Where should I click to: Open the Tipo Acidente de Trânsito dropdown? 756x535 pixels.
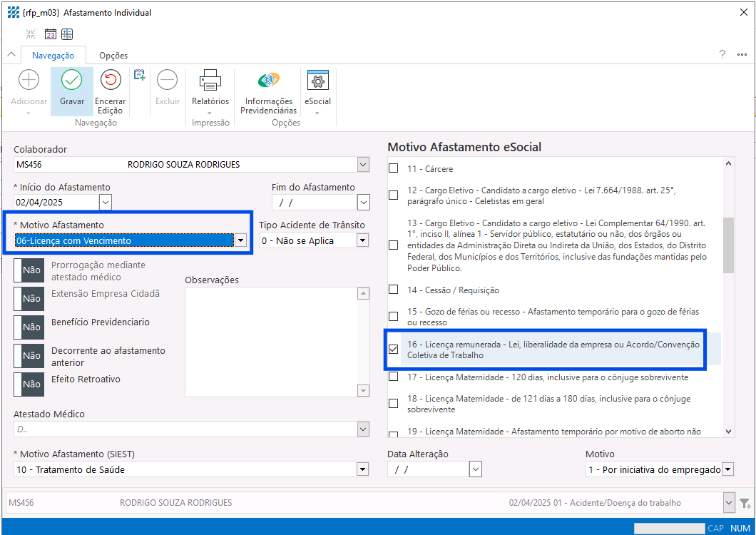pos(362,241)
